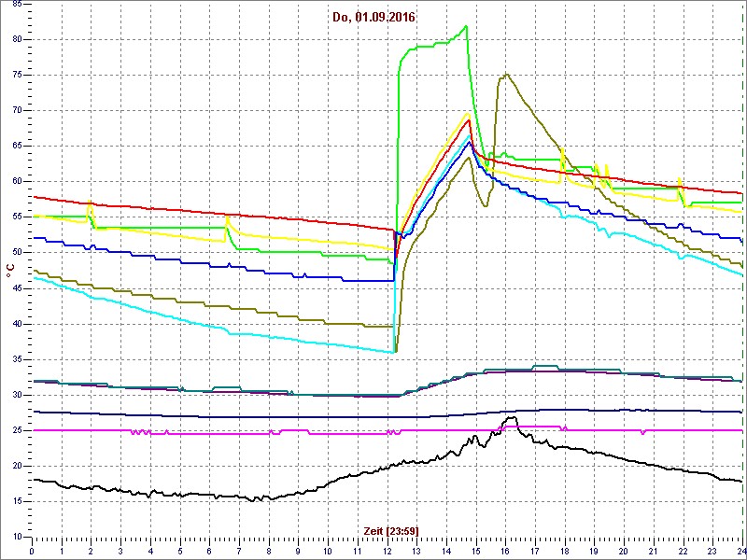Screen dimensions: 747x560
Task: Select the 70 label on the temperature axis
Action: point(17,110)
